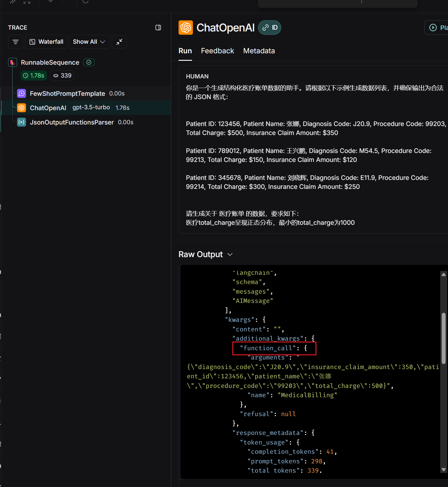Click the orange OpenAI icon in the trace
This screenshot has height=487, width=448.
tap(22, 108)
